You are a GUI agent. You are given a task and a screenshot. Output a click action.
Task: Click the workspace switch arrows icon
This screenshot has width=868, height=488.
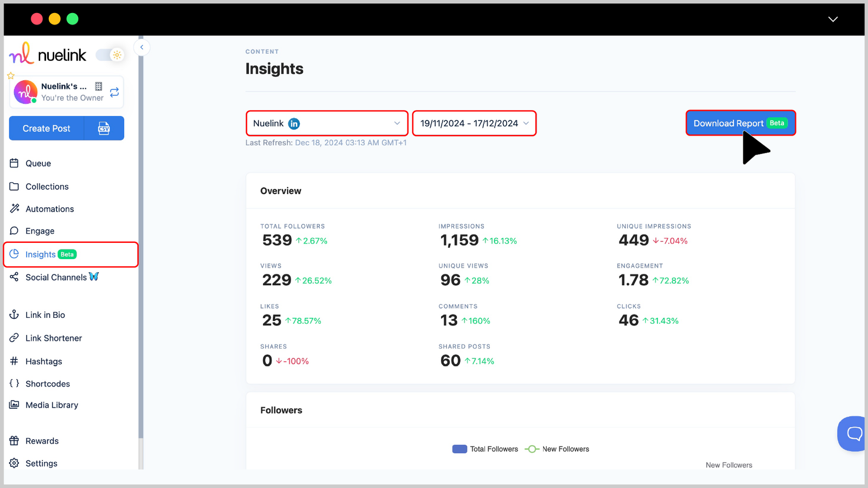[114, 92]
